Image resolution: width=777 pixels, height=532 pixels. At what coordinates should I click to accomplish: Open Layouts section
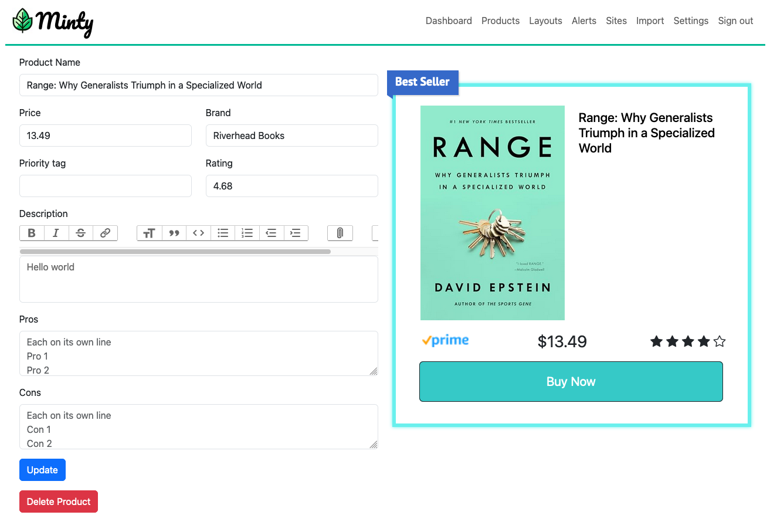[545, 21]
